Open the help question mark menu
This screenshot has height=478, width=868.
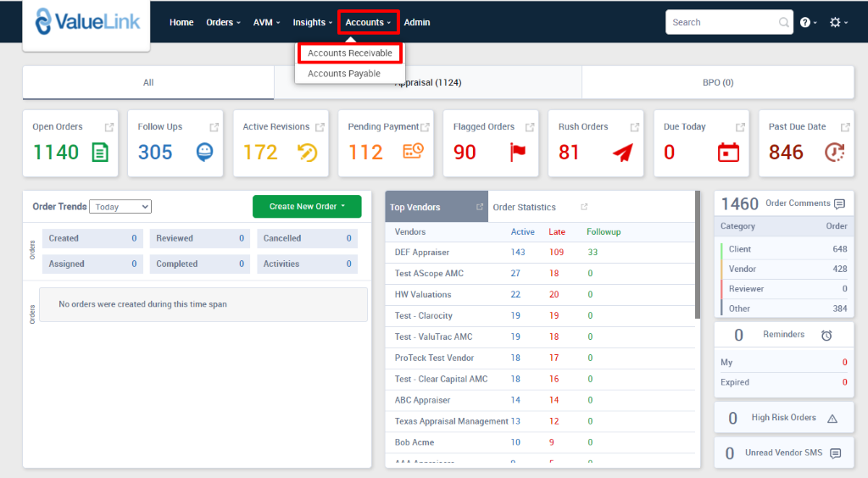(x=808, y=22)
